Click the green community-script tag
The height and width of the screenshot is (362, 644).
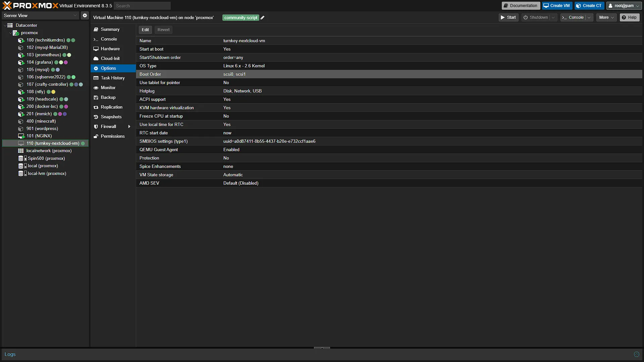pyautogui.click(x=241, y=18)
